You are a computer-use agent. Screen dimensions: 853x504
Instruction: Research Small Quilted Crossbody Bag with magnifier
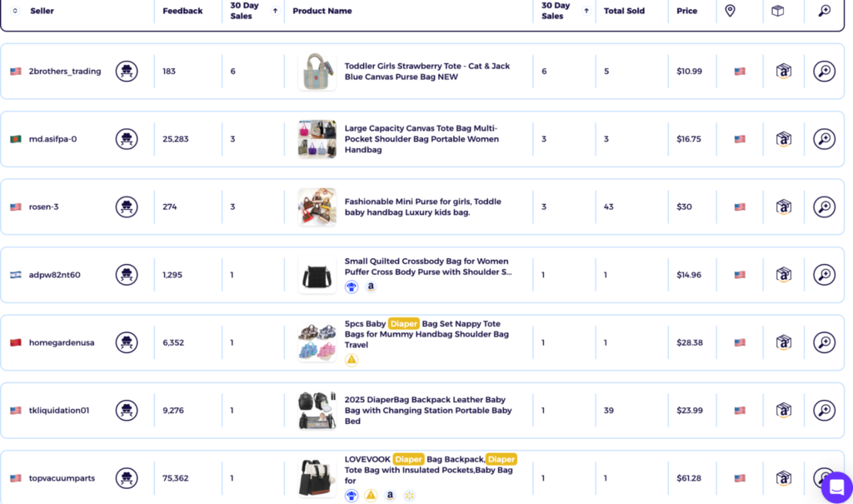point(824,275)
